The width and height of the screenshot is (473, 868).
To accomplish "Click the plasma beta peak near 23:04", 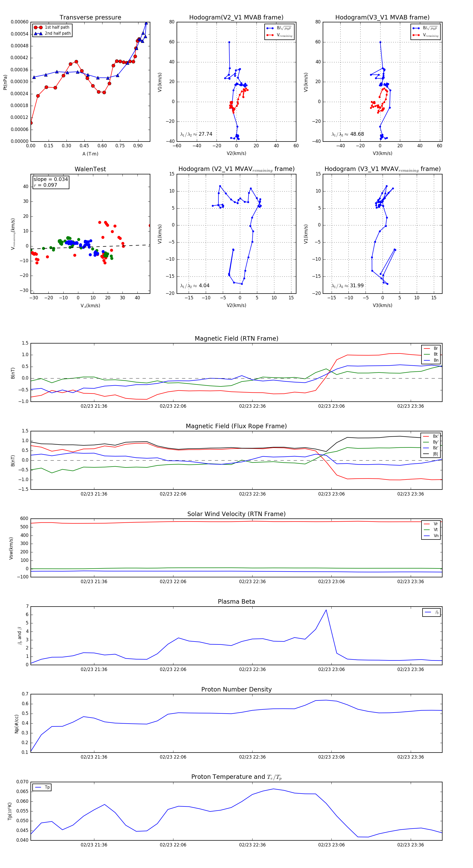I will pyautogui.click(x=326, y=610).
